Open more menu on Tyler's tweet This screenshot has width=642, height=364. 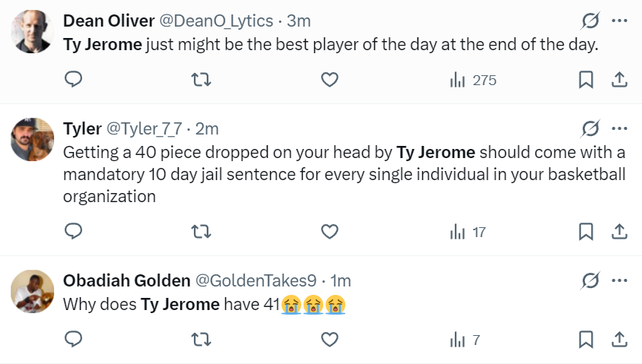[x=619, y=128]
